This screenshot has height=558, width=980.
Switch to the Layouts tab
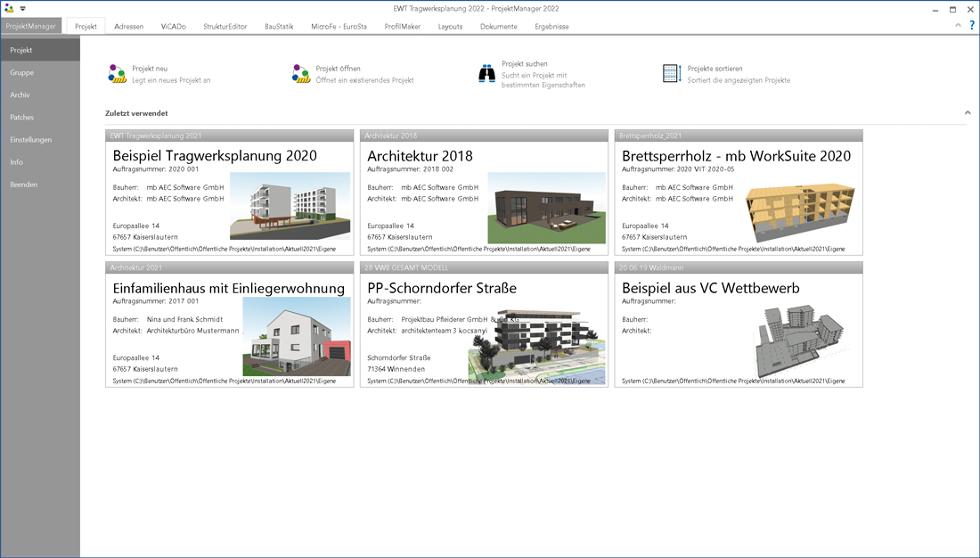coord(450,26)
